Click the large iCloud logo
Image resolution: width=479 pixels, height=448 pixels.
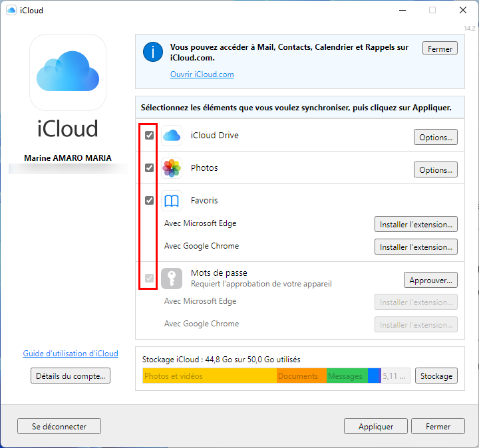point(68,72)
